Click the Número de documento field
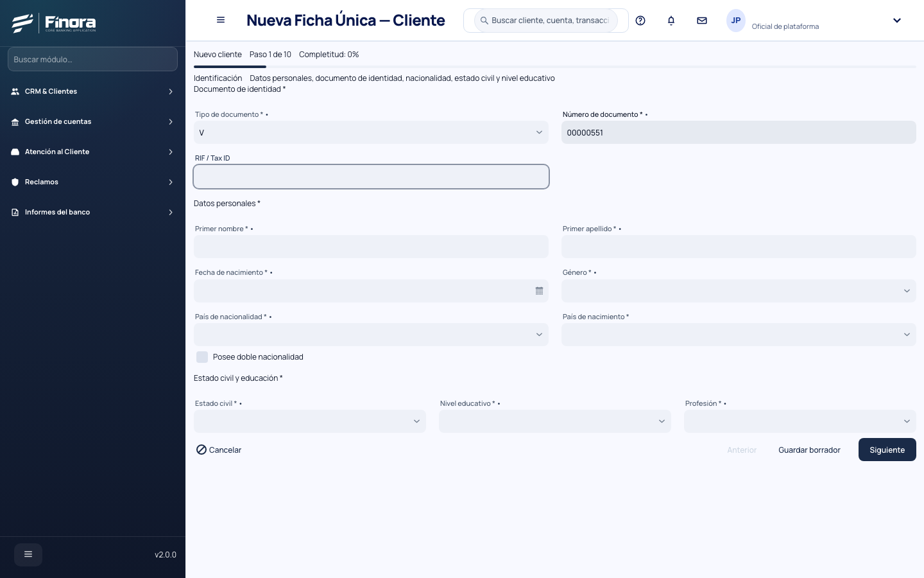This screenshot has width=924, height=578. click(x=739, y=132)
